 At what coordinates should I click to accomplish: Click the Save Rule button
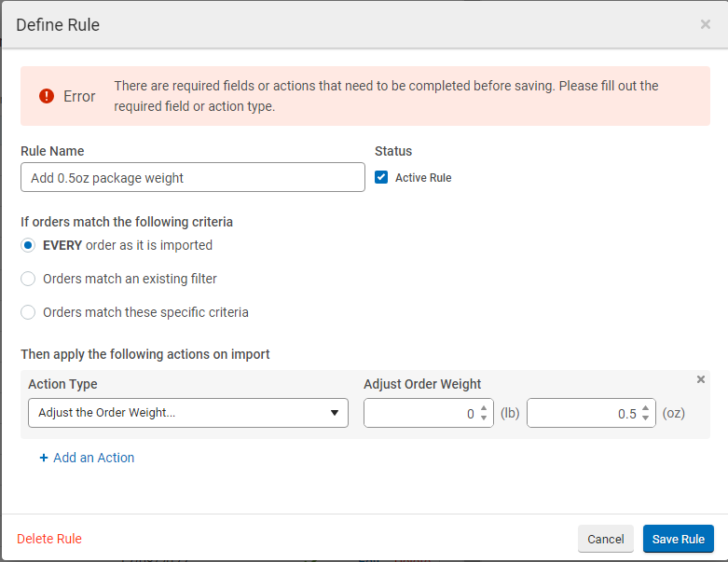pyautogui.click(x=678, y=539)
